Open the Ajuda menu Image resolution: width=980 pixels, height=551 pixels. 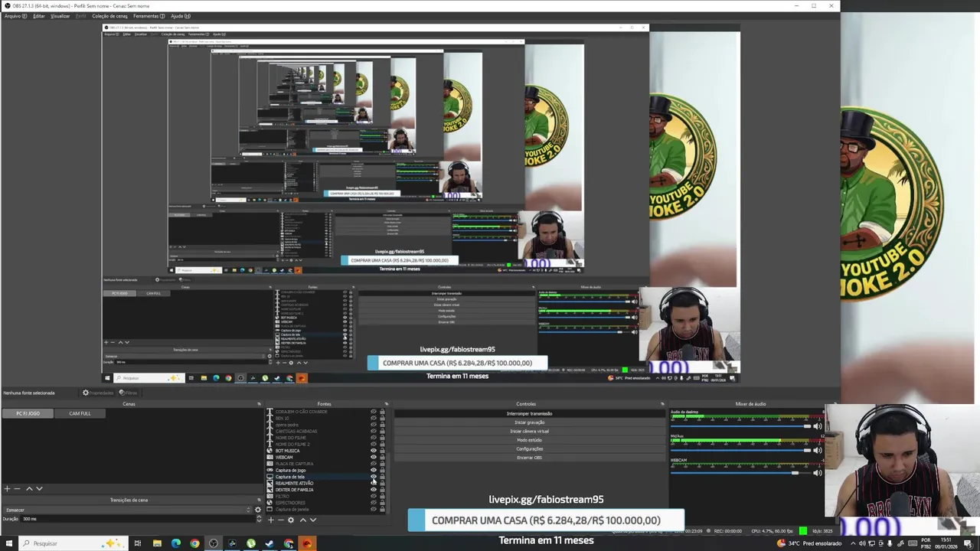(181, 16)
